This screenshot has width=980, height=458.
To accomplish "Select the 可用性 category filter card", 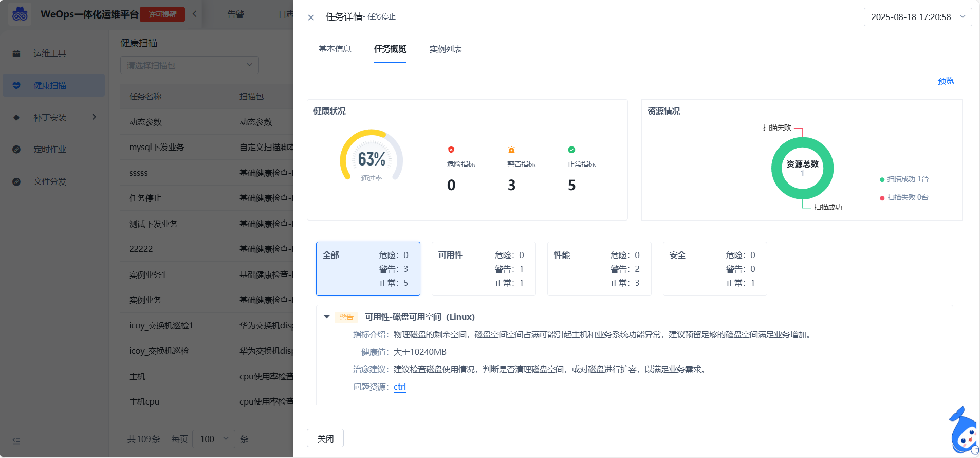I will click(484, 268).
